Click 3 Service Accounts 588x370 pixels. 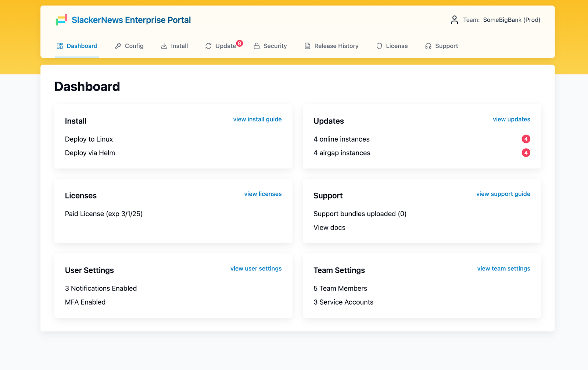tap(343, 302)
